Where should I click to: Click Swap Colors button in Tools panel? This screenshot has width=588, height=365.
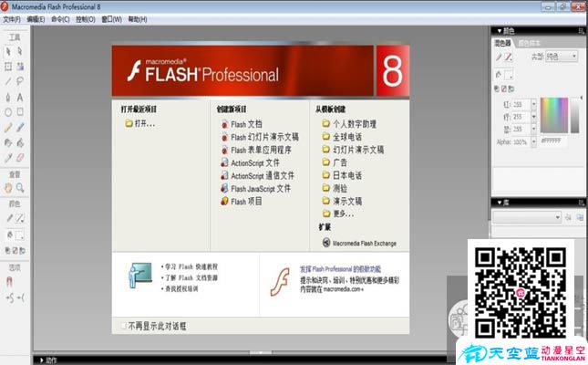[x=23, y=250]
